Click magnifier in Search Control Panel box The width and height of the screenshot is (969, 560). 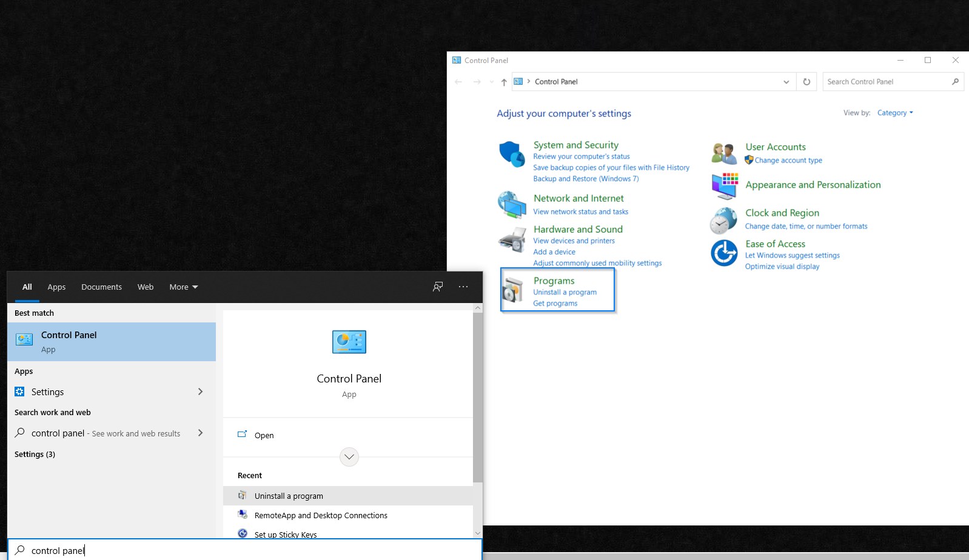955,82
